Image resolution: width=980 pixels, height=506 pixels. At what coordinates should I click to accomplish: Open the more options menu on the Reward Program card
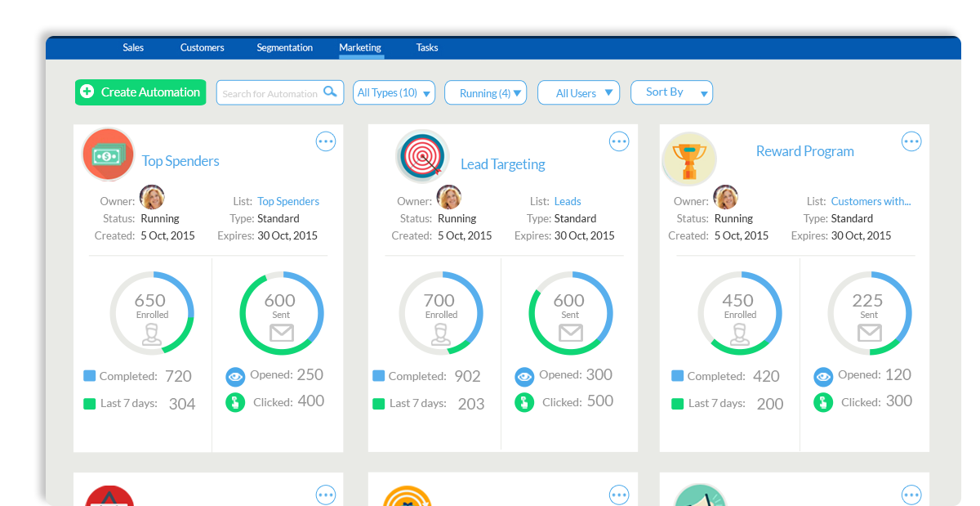[x=911, y=141]
